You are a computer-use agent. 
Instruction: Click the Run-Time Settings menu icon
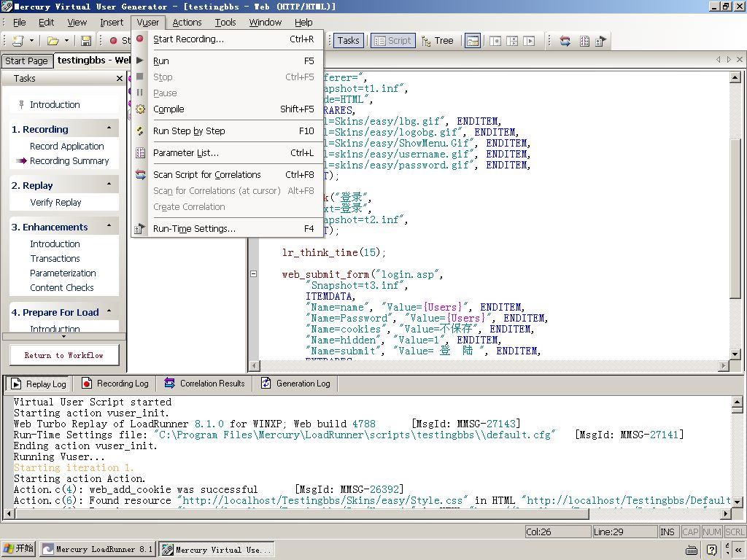tap(139, 228)
